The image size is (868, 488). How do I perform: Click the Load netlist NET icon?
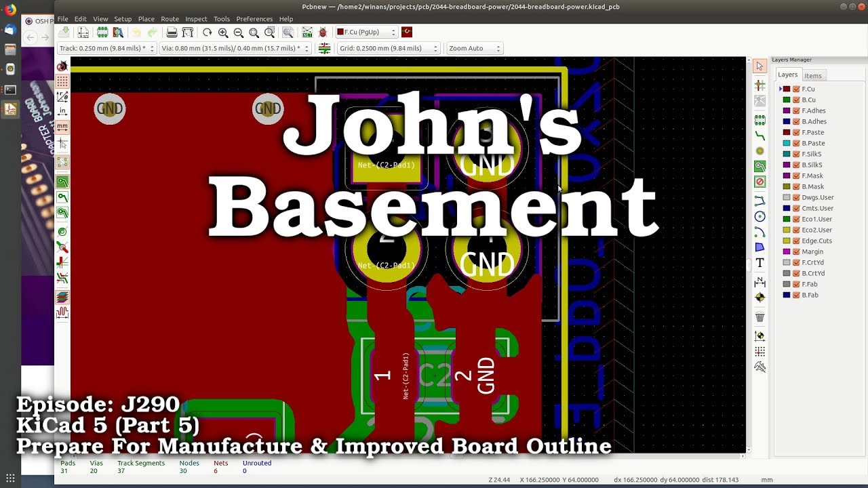[307, 33]
